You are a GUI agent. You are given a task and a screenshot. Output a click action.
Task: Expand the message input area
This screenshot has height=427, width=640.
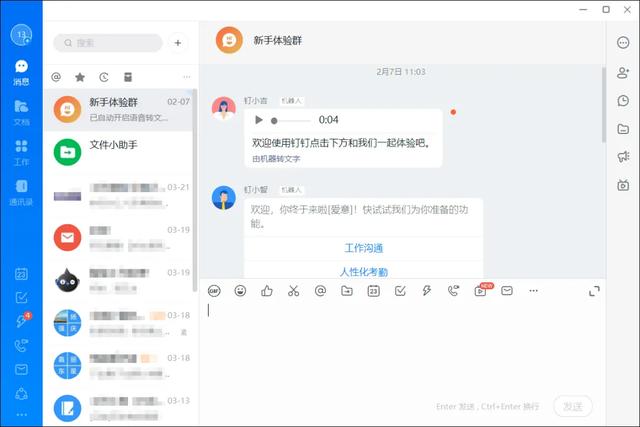pyautogui.click(x=594, y=291)
